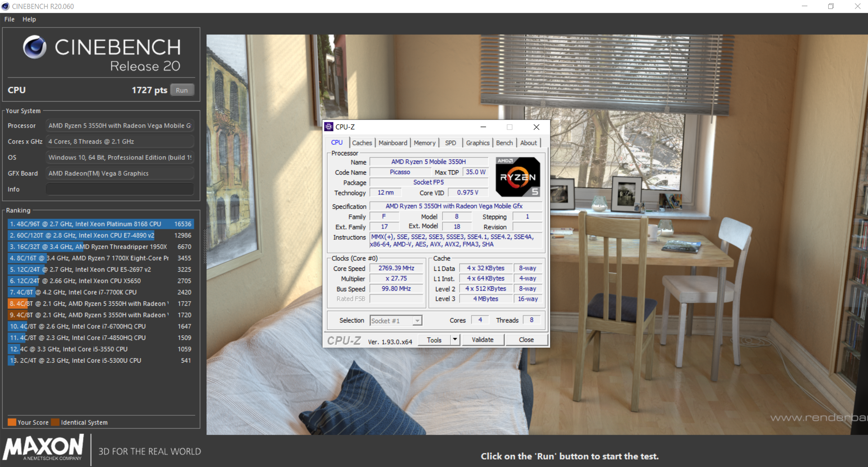
Task: Click the orange Your Score legend swatch
Action: 12,422
